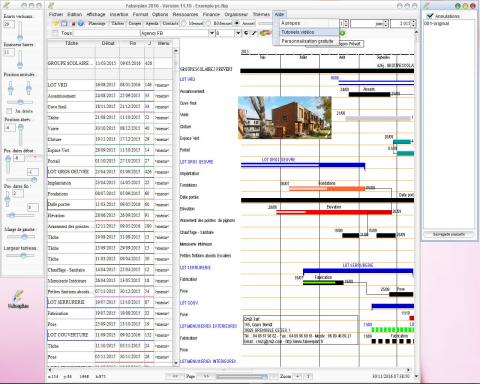Image resolution: width=480 pixels, height=384 pixels.
Task: Toggle the Tous checkbox
Action: (55, 33)
